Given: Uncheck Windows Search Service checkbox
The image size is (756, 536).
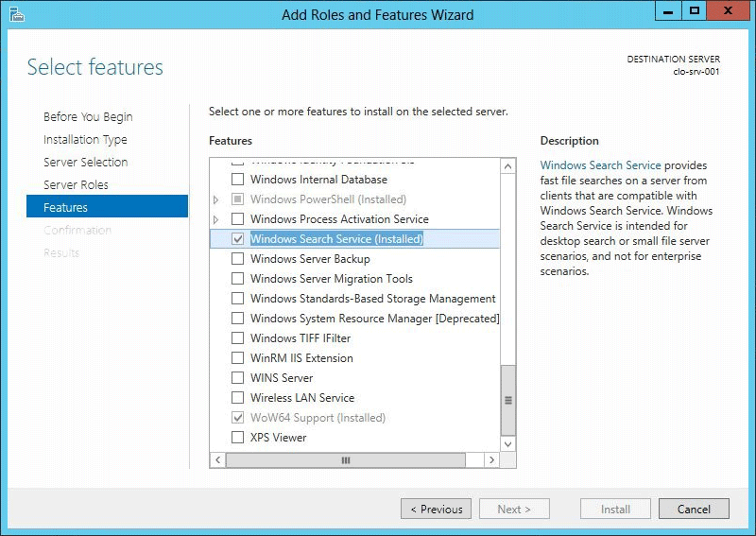Looking at the screenshot, I should click(x=238, y=239).
